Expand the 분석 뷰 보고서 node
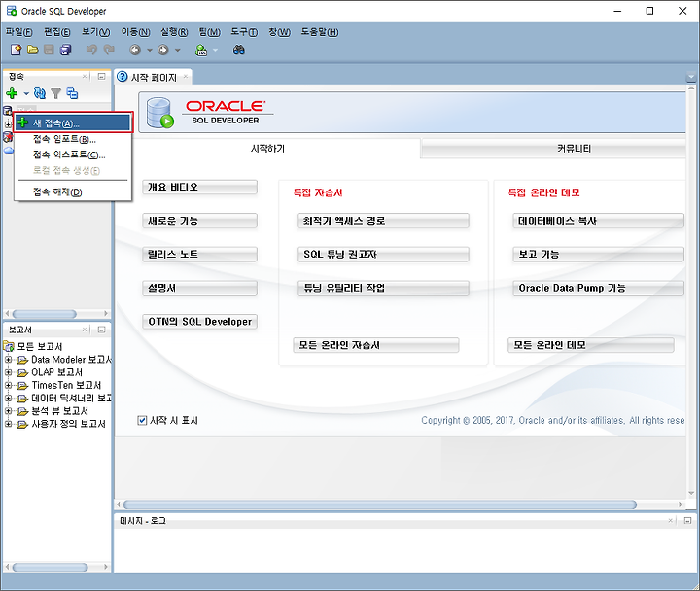The image size is (700, 591). click(8, 411)
